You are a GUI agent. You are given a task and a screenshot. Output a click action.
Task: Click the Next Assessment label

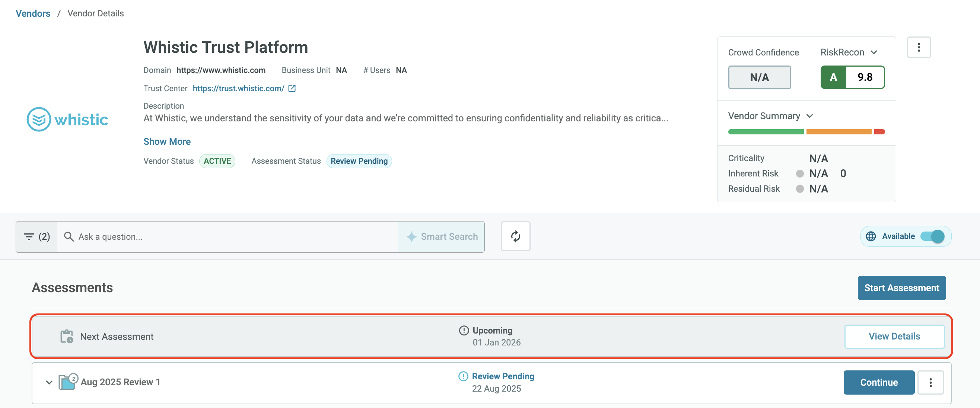tap(117, 337)
